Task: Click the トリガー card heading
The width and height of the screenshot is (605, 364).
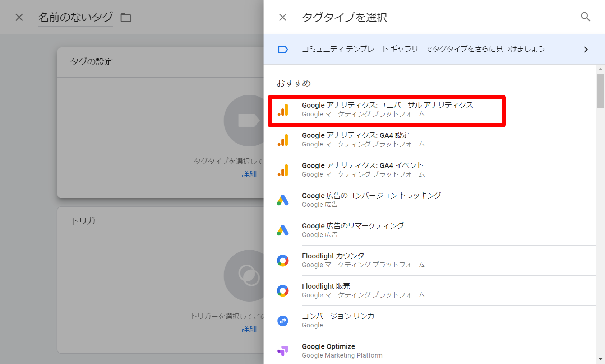Action: [87, 221]
